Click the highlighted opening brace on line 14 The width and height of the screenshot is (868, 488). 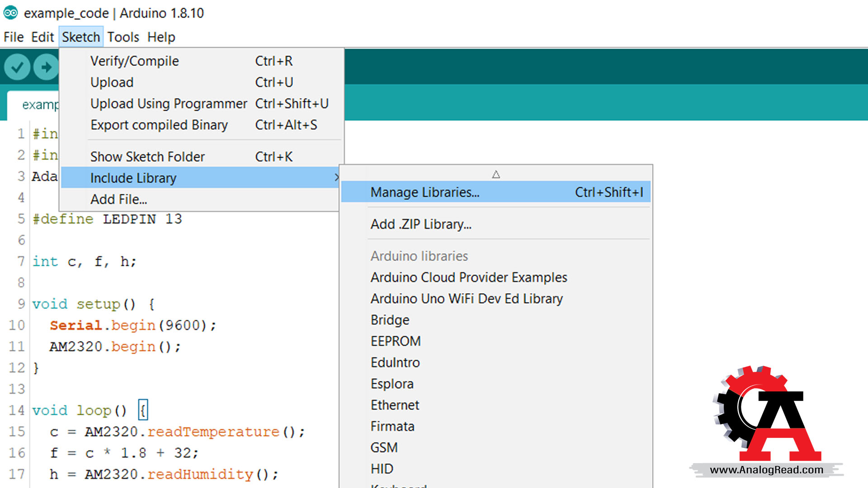[x=143, y=410]
